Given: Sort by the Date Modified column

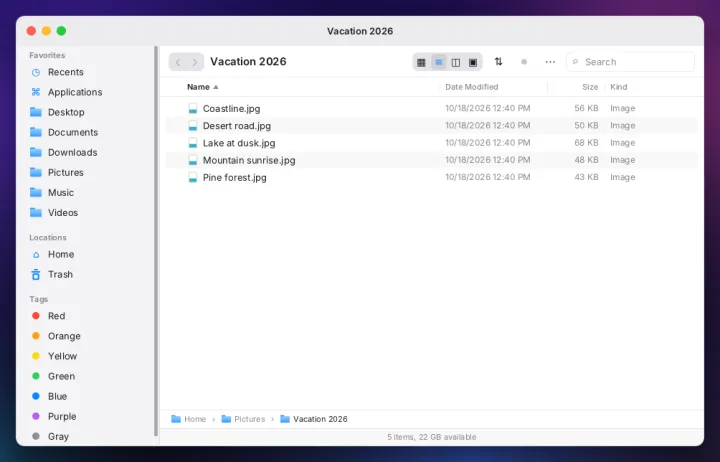Looking at the screenshot, I should pos(472,87).
